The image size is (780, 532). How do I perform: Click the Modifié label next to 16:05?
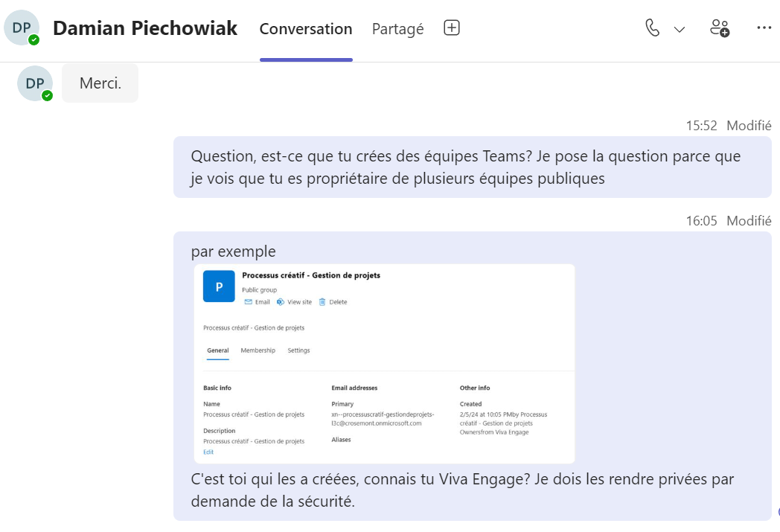(x=749, y=221)
